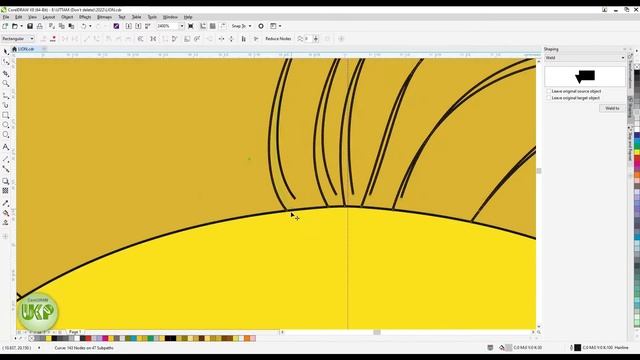Check Leave original source object
Image resolution: width=640 pixels, height=360 pixels.
point(549,91)
